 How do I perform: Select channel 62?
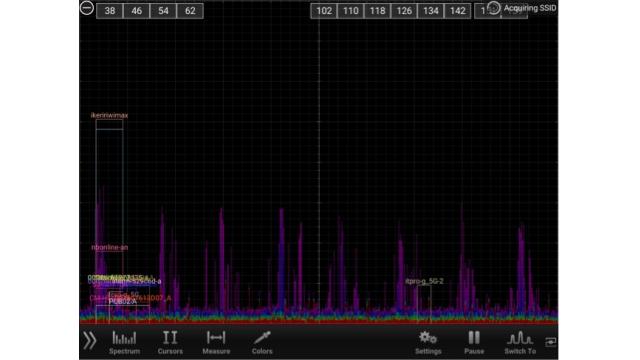[x=190, y=11]
